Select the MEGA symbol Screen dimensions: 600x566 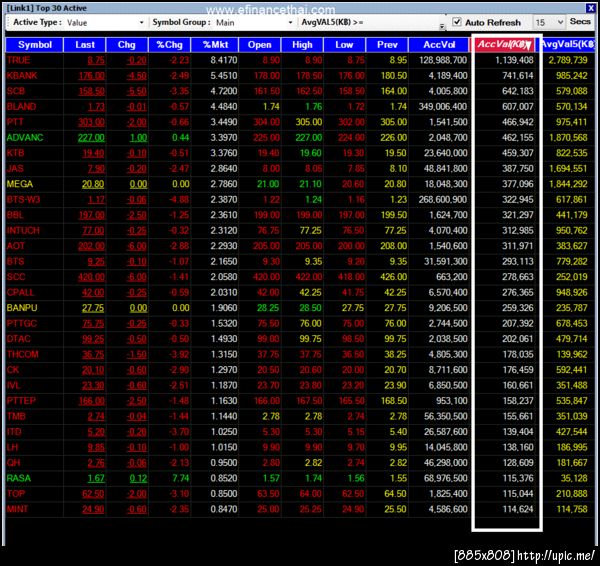pos(20,184)
